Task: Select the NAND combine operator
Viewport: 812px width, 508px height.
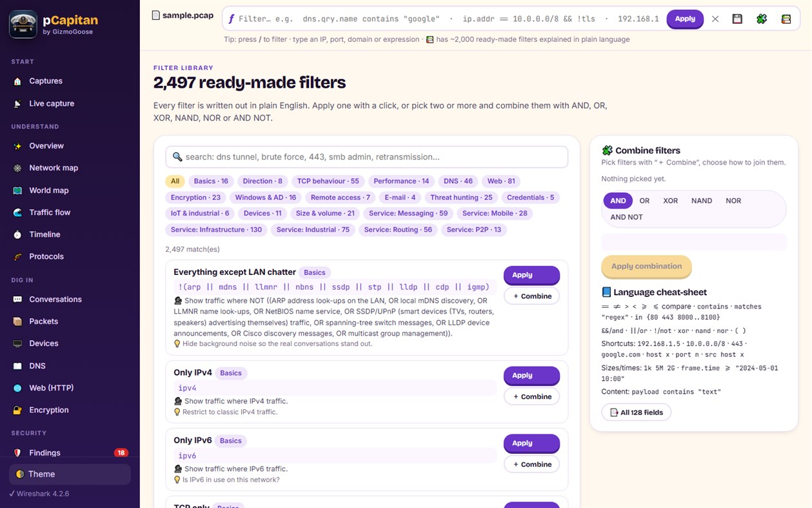Action: (x=702, y=201)
